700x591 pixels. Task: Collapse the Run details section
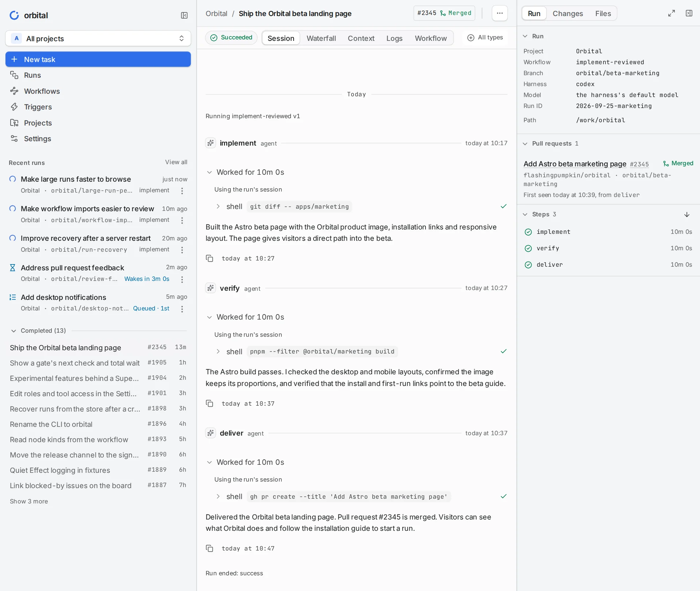pos(525,36)
